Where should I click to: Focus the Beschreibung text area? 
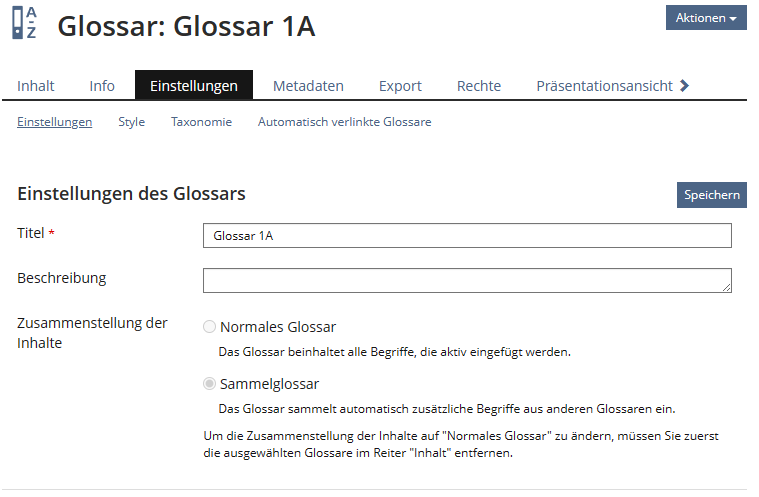pos(467,280)
